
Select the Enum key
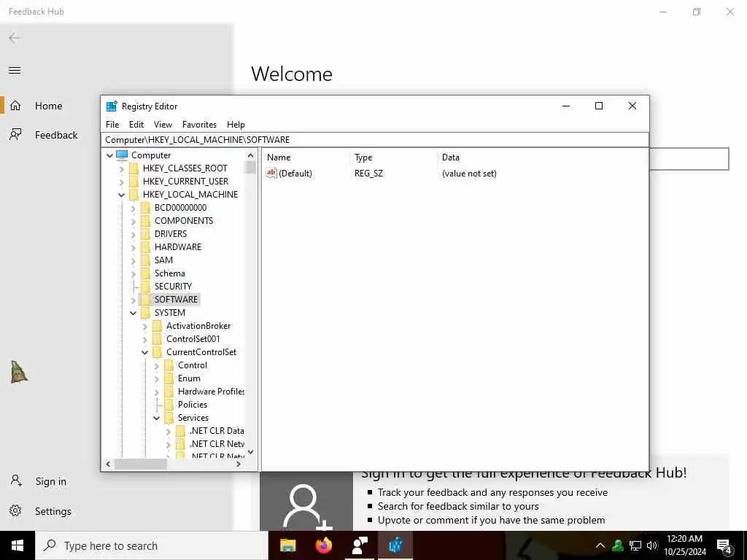click(x=189, y=378)
